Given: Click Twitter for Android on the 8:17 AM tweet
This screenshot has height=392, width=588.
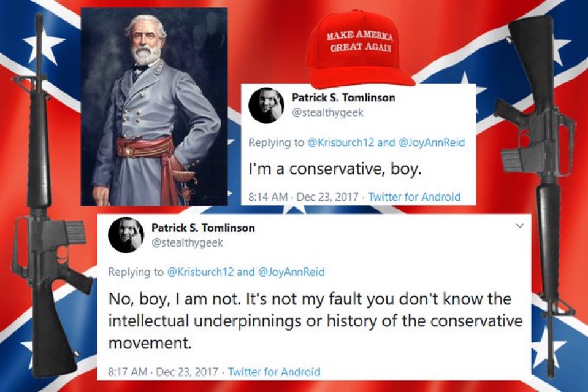Looking at the screenshot, I should 274,372.
